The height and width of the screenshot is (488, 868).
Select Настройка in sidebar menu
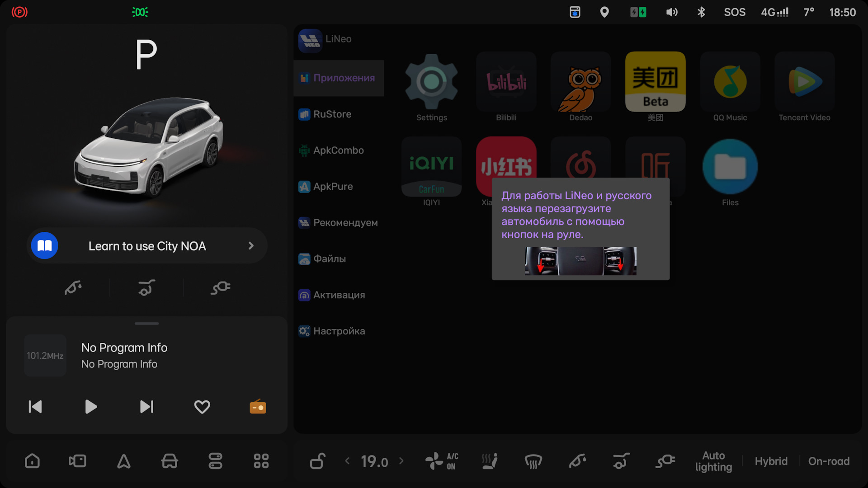pos(339,331)
